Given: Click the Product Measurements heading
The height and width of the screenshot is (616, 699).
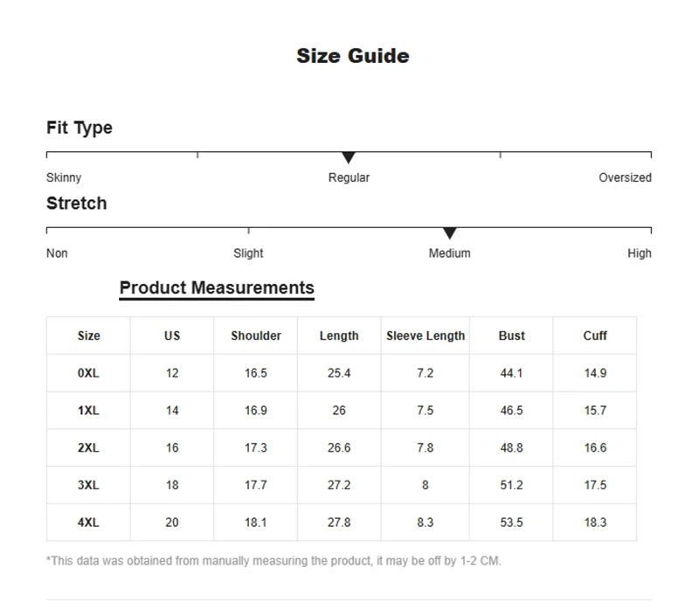Looking at the screenshot, I should pos(217,287).
